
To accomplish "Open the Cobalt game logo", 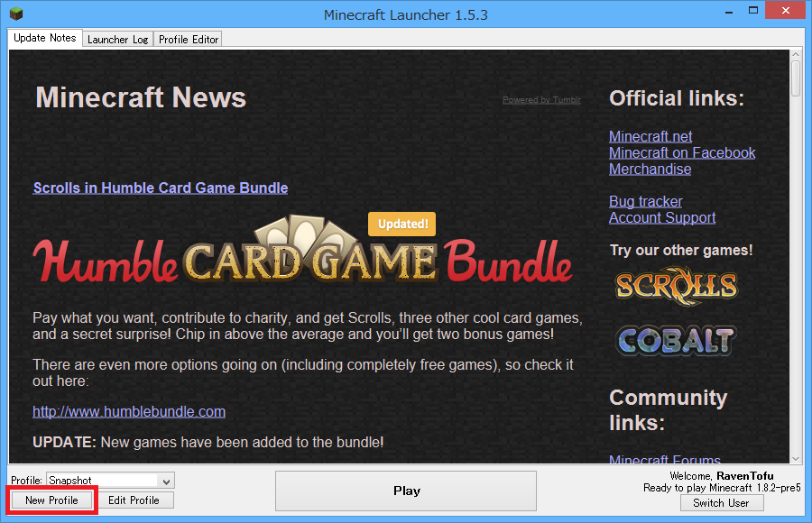I will 676,340.
